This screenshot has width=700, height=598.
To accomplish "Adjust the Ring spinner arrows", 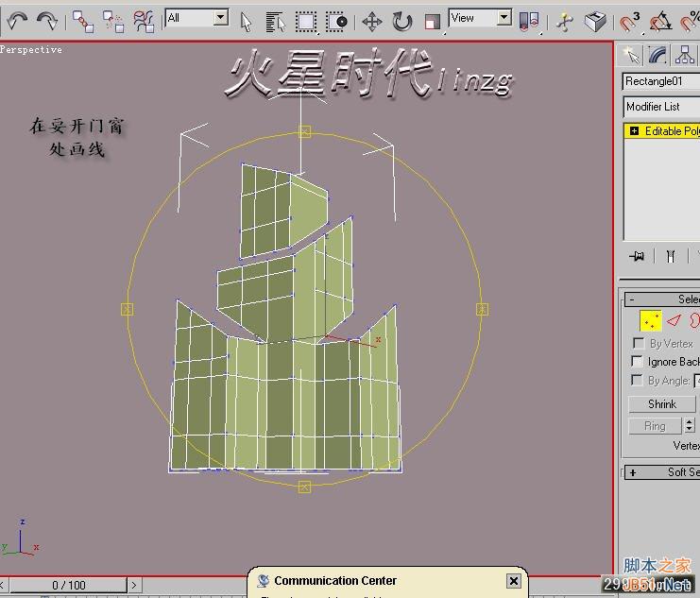I will 690,426.
